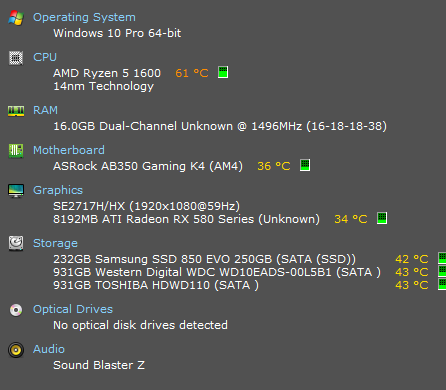Click the Storage hard drive icon
Viewport: 446px width, 390px height.
coord(16,243)
